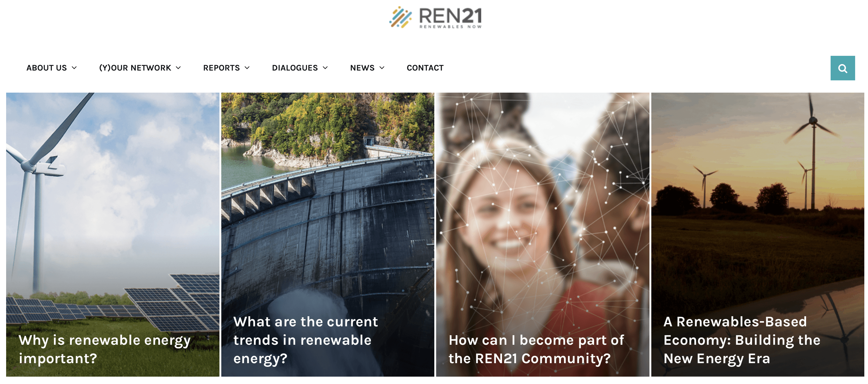Image resolution: width=868 pixels, height=384 pixels.
Task: Expand the About Us chevron arrow
Action: (x=74, y=68)
